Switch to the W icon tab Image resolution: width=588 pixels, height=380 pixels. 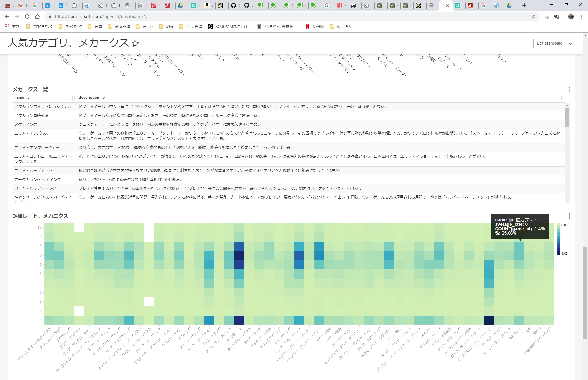(x=21, y=5)
